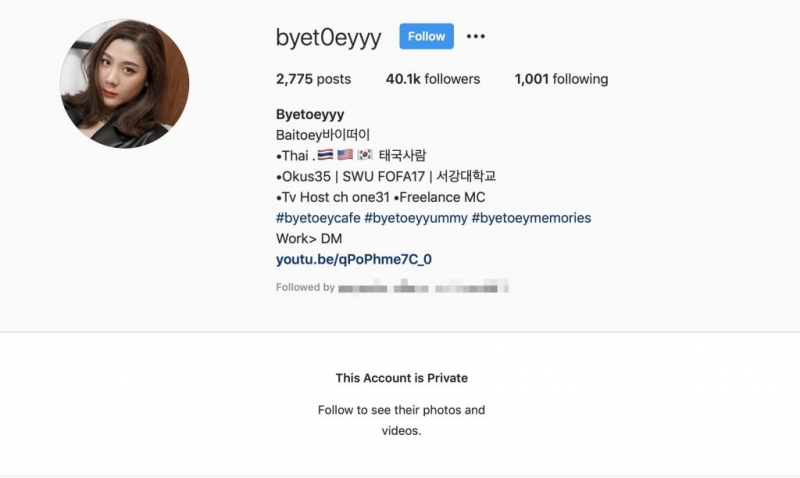
Task: Click the blue Follow button
Action: pyautogui.click(x=427, y=36)
